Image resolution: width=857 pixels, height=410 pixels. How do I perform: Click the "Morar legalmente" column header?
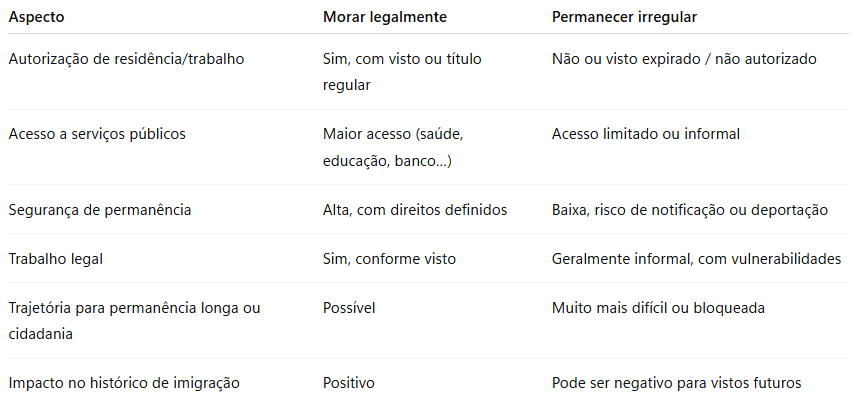(x=384, y=18)
